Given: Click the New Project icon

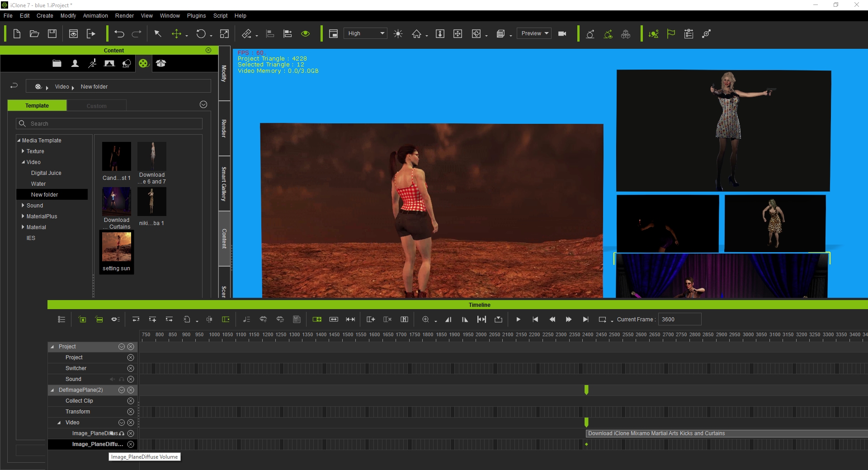Looking at the screenshot, I should [x=17, y=34].
